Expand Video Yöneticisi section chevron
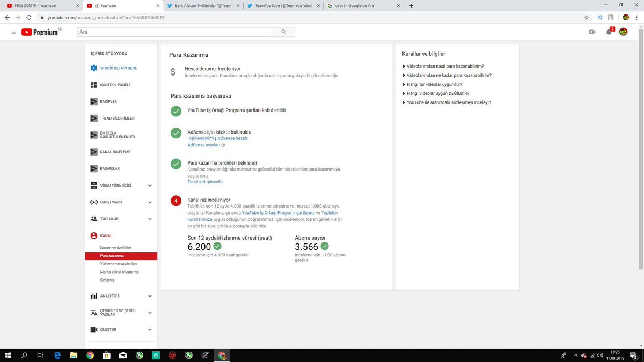 (150, 186)
